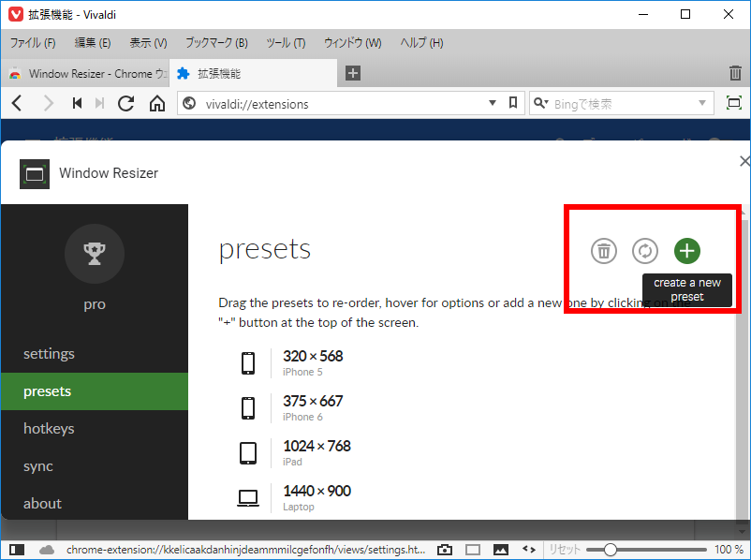
Task: Click the iPhone 5 label
Action: point(302,372)
